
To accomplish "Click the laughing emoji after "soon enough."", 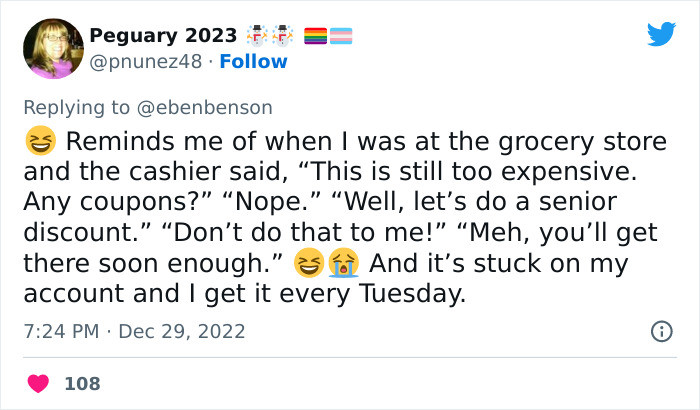I will point(309,265).
